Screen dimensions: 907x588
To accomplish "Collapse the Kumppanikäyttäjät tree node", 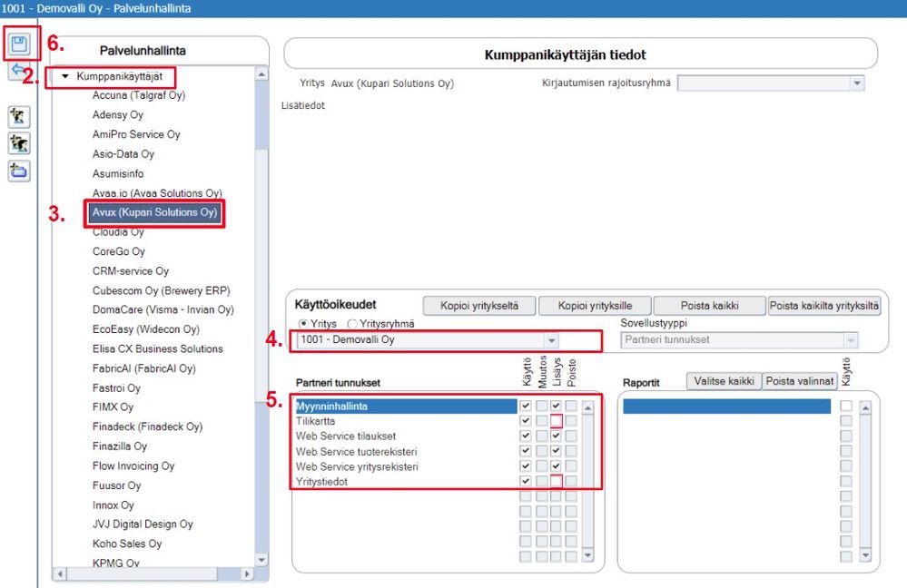I will click(x=65, y=76).
